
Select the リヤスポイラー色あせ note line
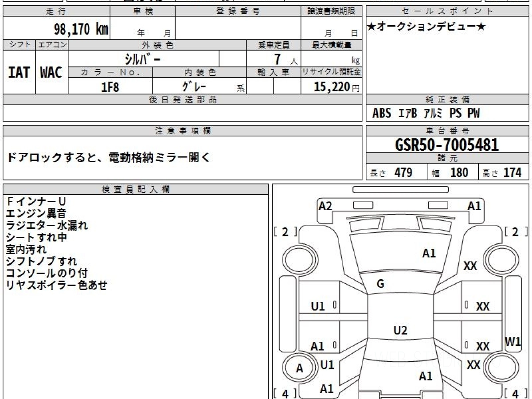pos(57,285)
